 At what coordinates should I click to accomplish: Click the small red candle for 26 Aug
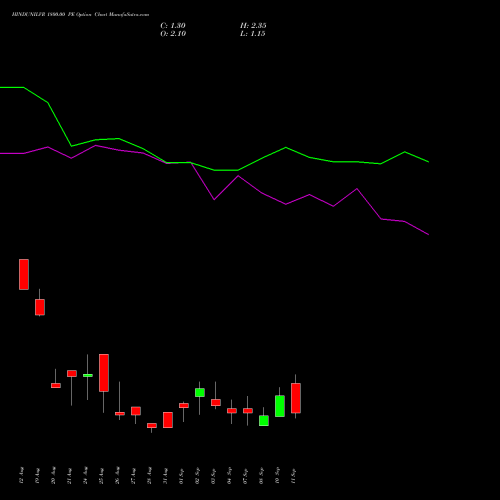coord(120,414)
